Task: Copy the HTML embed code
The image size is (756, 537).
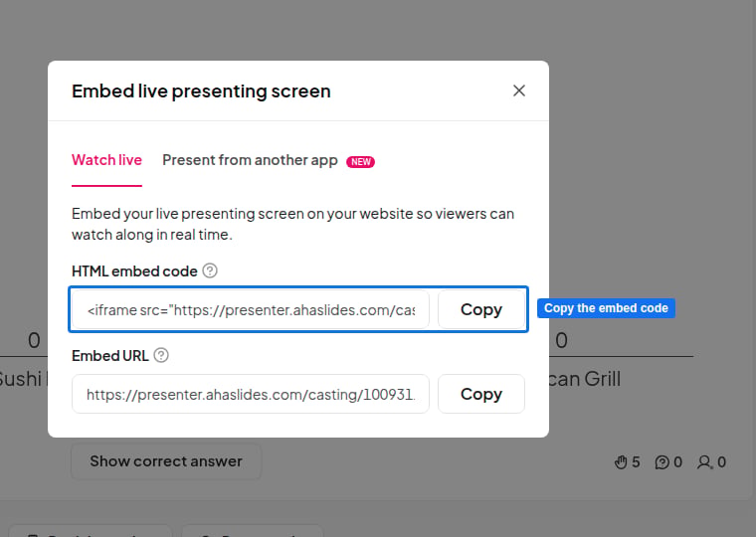Action: (x=481, y=309)
